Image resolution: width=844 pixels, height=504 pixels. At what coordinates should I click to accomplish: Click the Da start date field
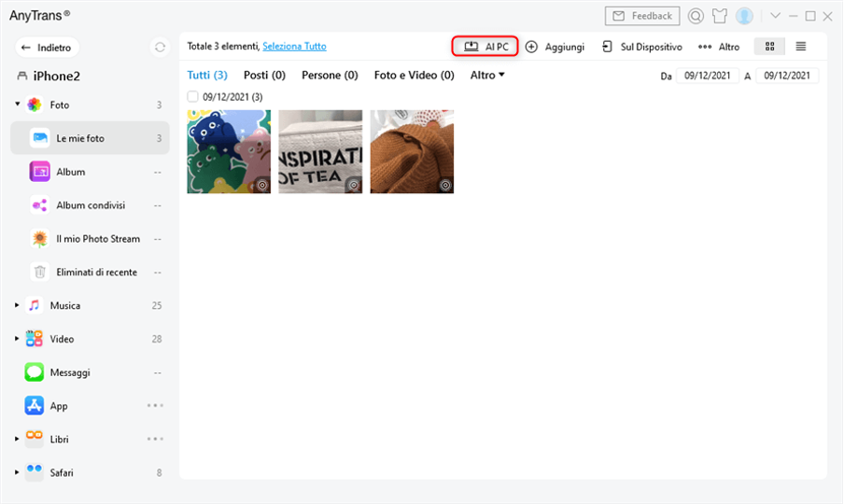click(708, 76)
